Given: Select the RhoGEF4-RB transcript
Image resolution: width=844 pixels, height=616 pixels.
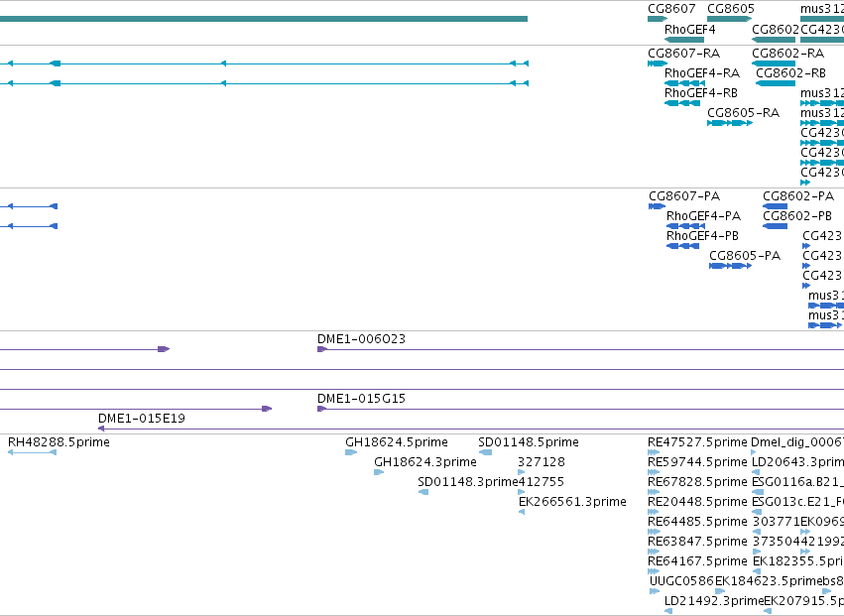Looking at the screenshot, I should click(701, 93).
